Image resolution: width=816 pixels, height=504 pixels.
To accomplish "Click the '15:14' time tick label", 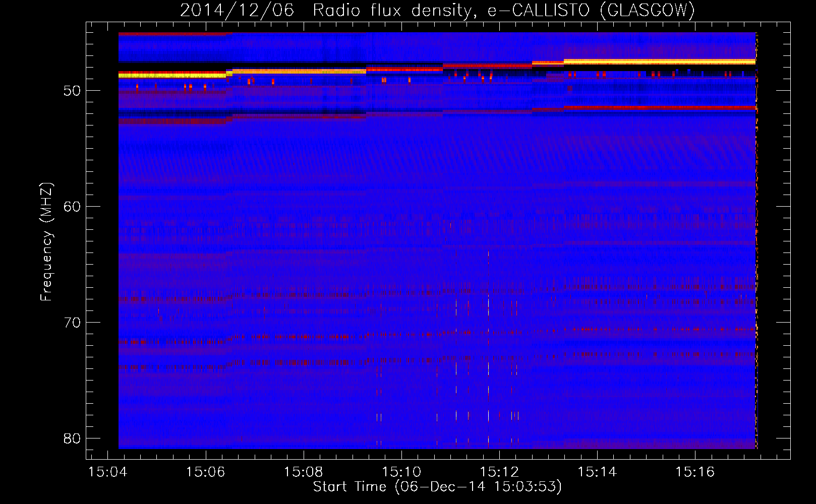I will tap(597, 472).
